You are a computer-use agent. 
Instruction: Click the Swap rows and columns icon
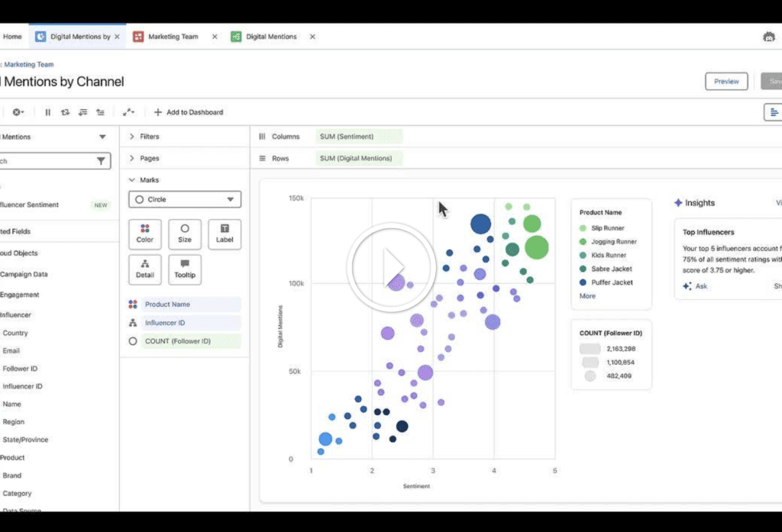pos(65,112)
